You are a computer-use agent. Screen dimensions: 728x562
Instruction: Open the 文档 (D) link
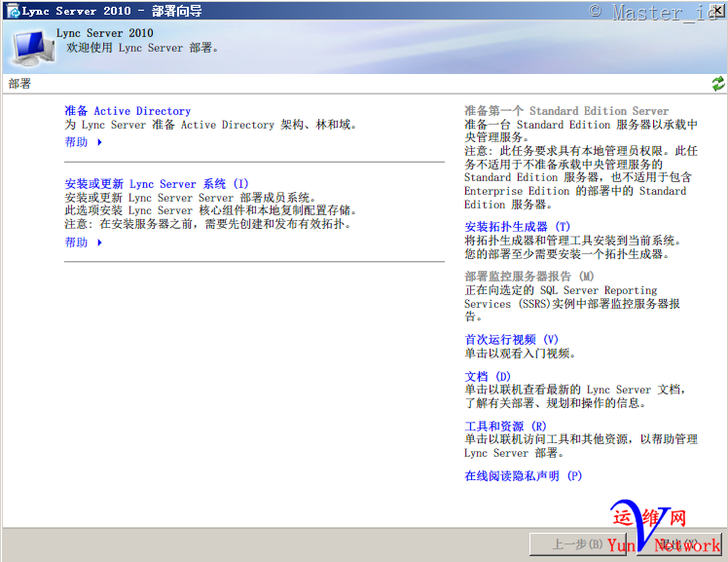pyautogui.click(x=488, y=376)
